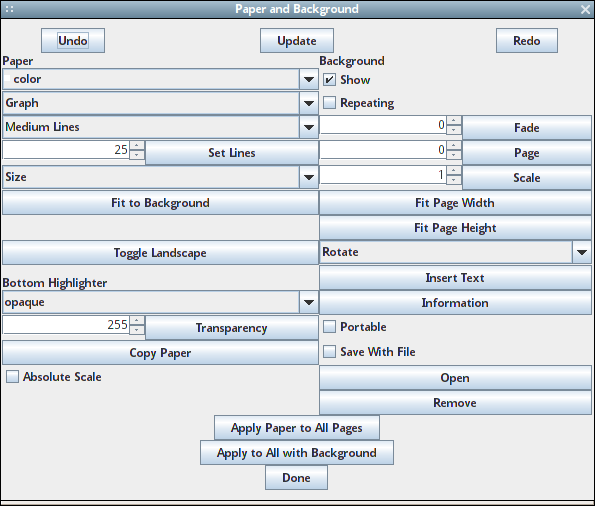Click Apply to All with Background
This screenshot has height=506, width=595.
click(x=297, y=453)
